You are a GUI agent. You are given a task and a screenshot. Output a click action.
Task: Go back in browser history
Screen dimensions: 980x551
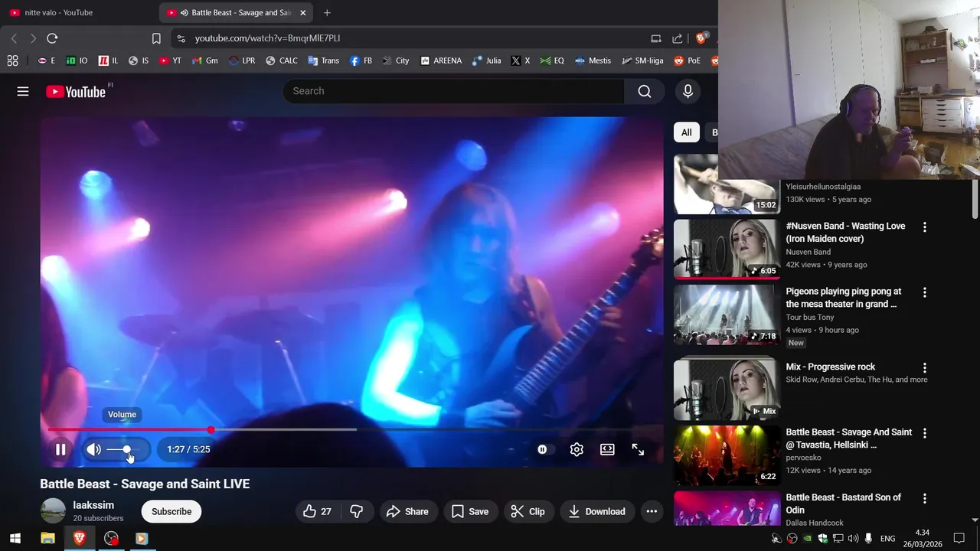[x=14, y=38]
